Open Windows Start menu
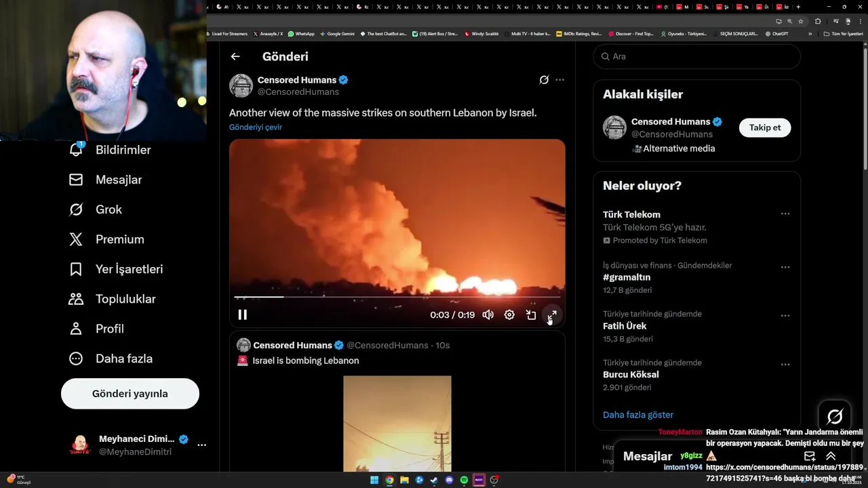The width and height of the screenshot is (868, 488). coord(374,480)
